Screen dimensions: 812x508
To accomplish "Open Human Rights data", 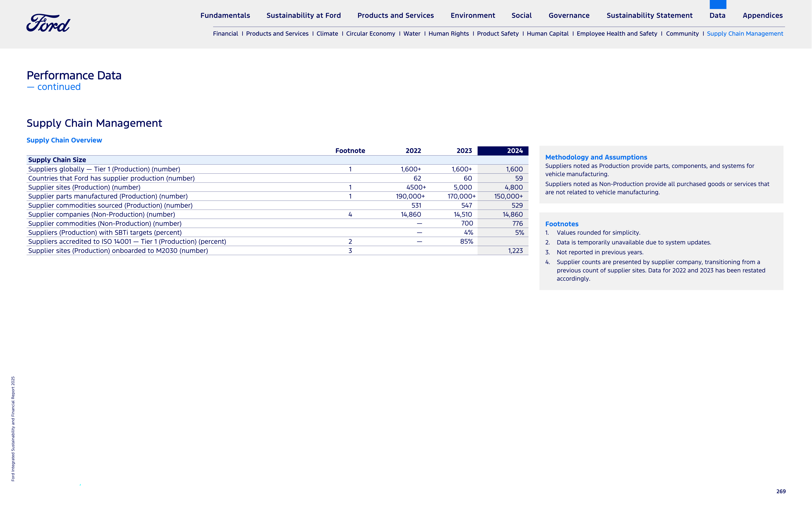I will coord(449,34).
